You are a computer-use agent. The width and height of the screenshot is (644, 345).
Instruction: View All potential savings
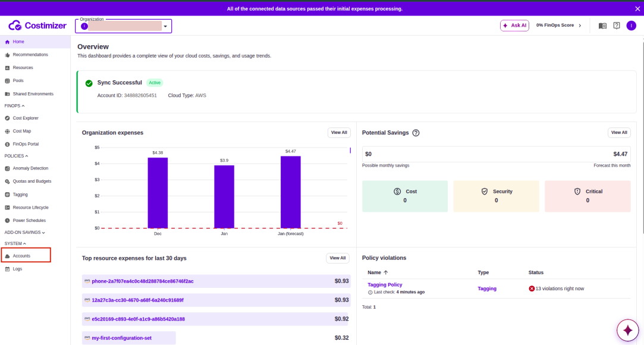pos(619,133)
